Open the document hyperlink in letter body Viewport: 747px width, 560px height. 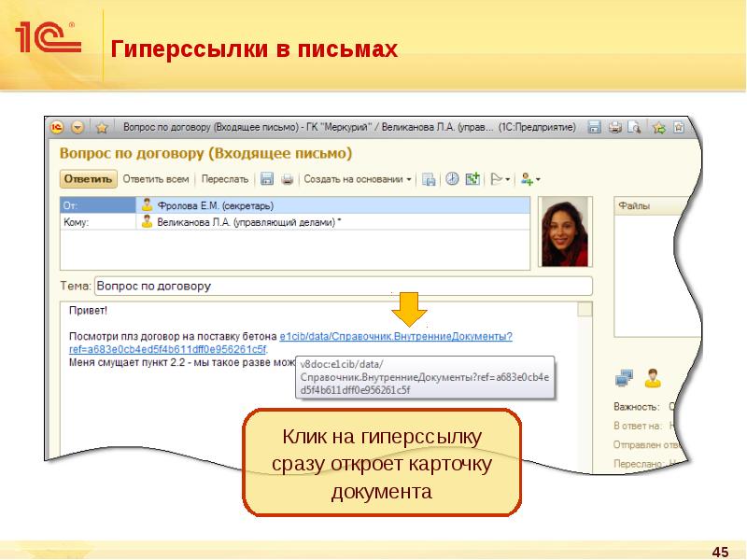(396, 336)
